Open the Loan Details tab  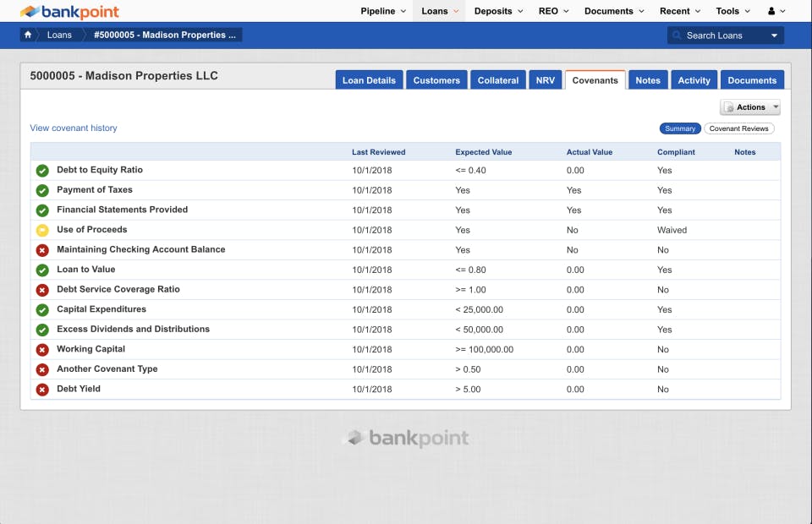tap(369, 80)
